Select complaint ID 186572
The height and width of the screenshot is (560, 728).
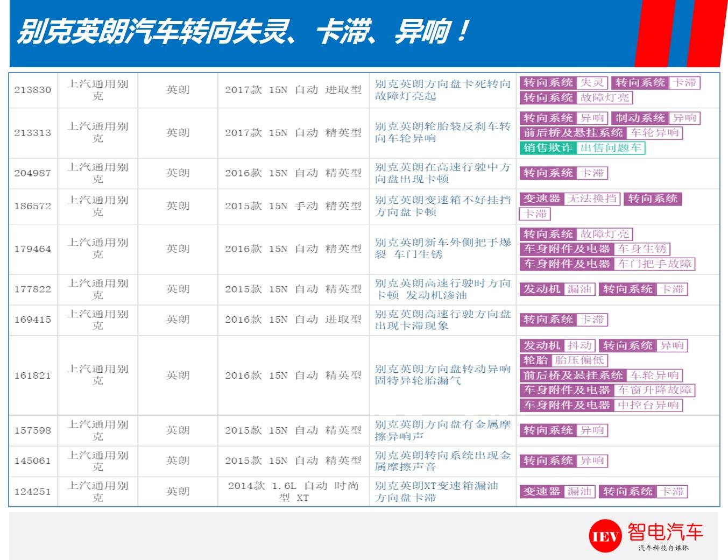(x=33, y=206)
